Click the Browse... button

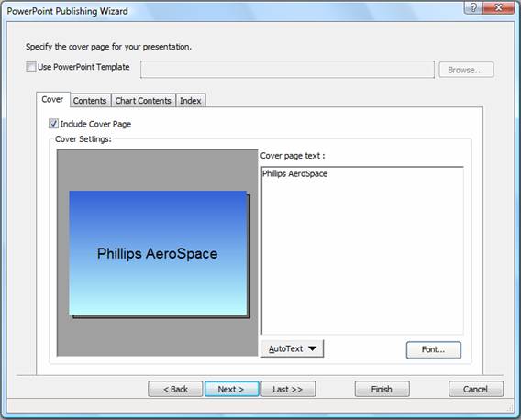(x=466, y=70)
